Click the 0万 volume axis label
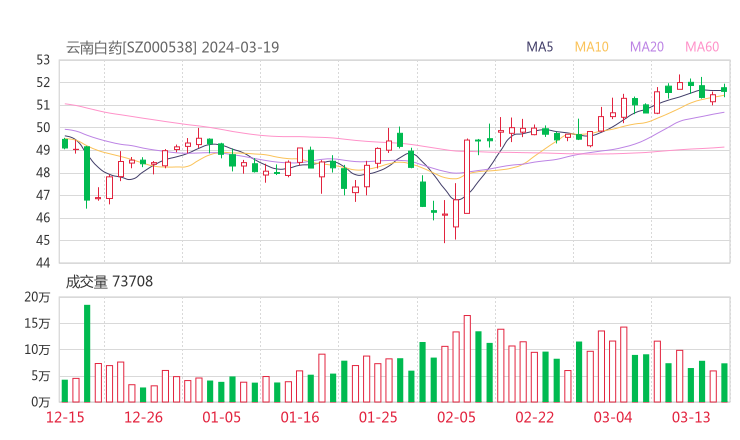 coord(41,402)
